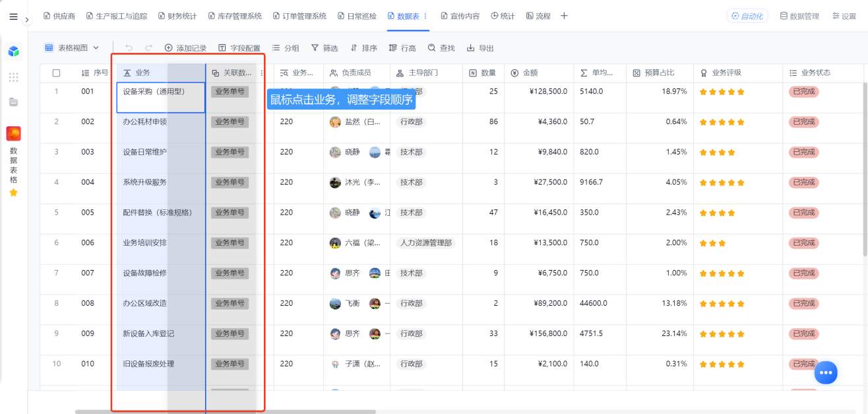The height and width of the screenshot is (414, 868).
Task: Click the 业务单号 tag in row 003
Action: (x=230, y=152)
